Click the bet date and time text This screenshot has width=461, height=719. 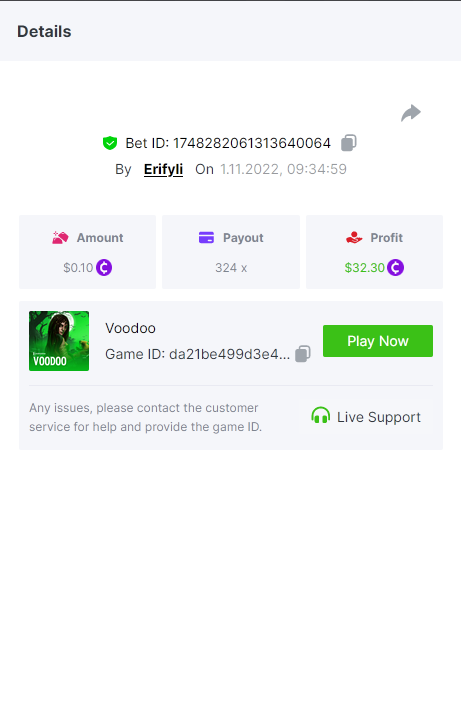point(283,169)
